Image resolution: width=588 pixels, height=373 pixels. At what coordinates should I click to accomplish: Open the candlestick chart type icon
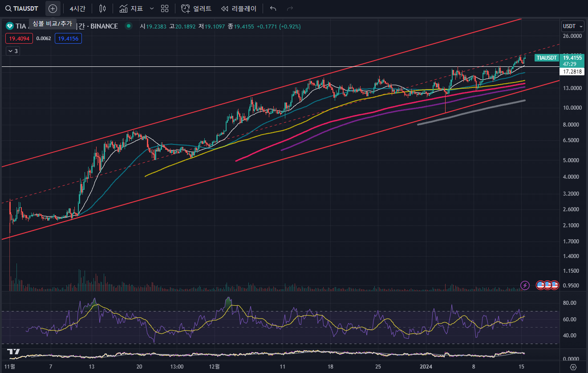[103, 8]
